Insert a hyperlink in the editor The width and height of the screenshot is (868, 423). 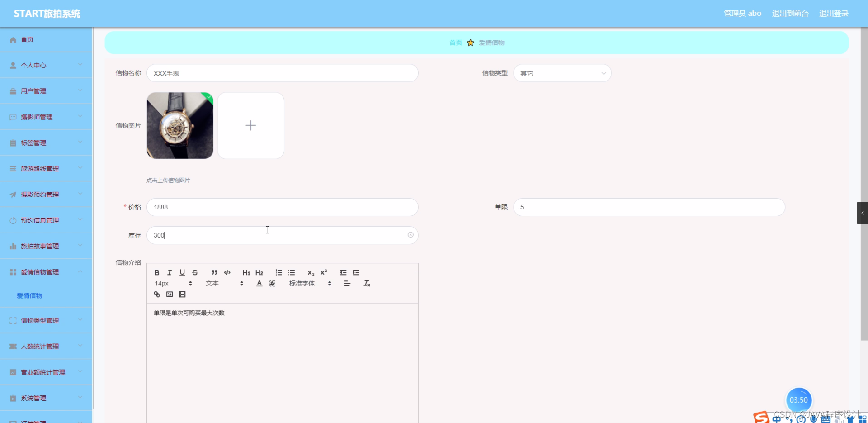click(157, 294)
